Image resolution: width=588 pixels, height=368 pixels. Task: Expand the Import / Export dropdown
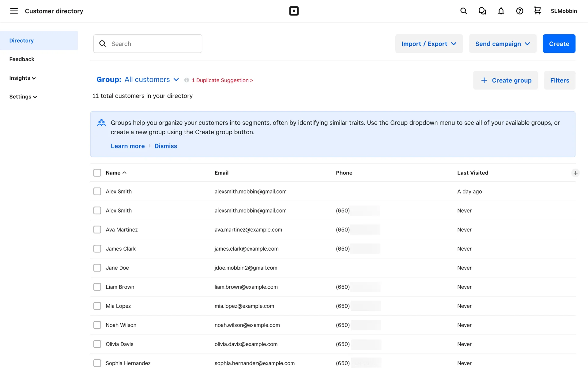(x=429, y=44)
